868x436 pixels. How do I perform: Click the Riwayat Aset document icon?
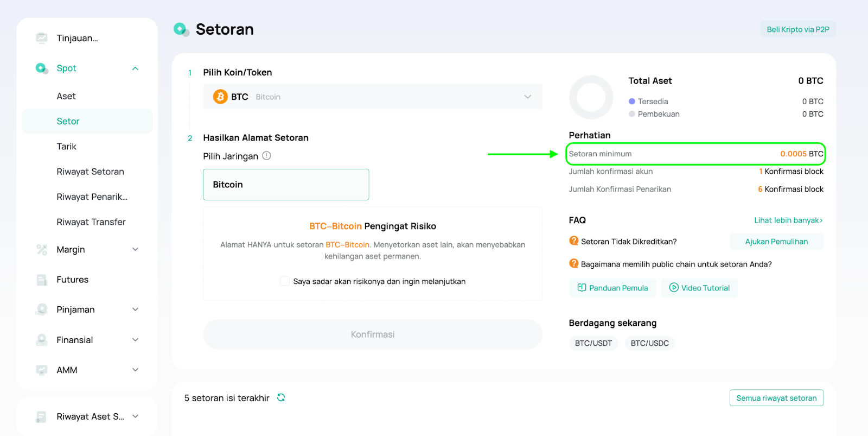click(x=41, y=417)
